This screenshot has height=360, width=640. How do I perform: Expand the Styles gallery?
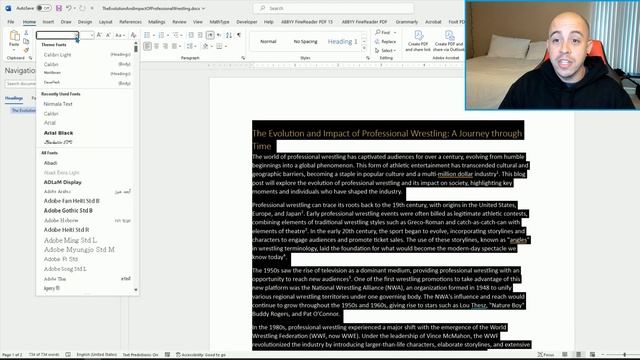(364, 48)
